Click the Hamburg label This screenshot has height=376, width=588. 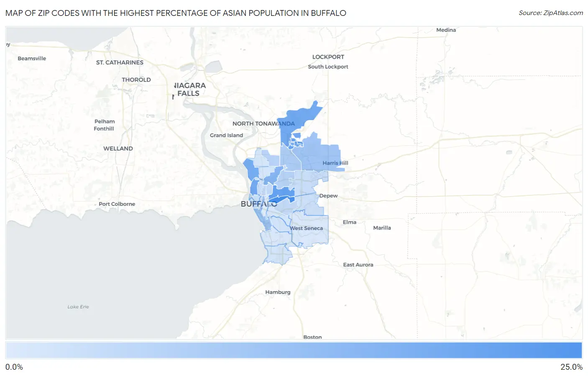(278, 292)
